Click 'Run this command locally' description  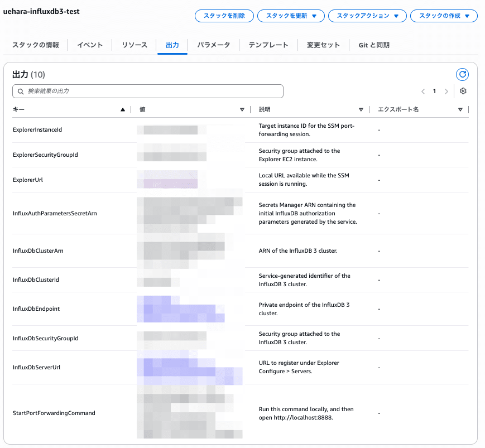click(x=306, y=413)
